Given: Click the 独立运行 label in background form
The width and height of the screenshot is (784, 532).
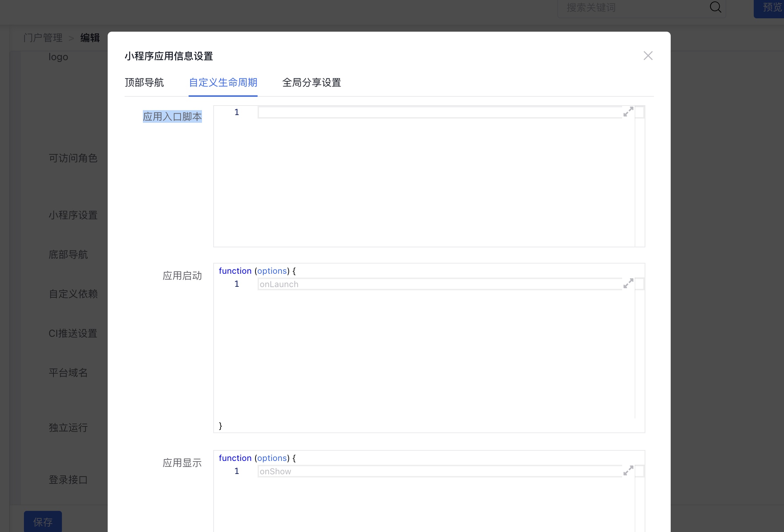Looking at the screenshot, I should click(68, 427).
